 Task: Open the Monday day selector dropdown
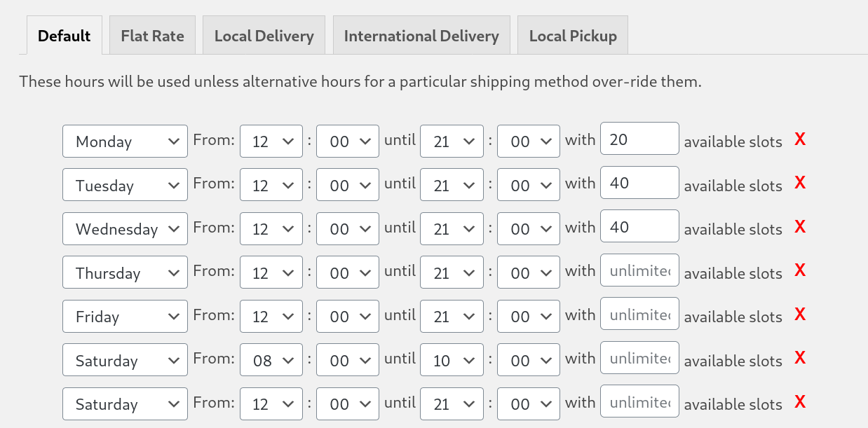[x=125, y=141]
